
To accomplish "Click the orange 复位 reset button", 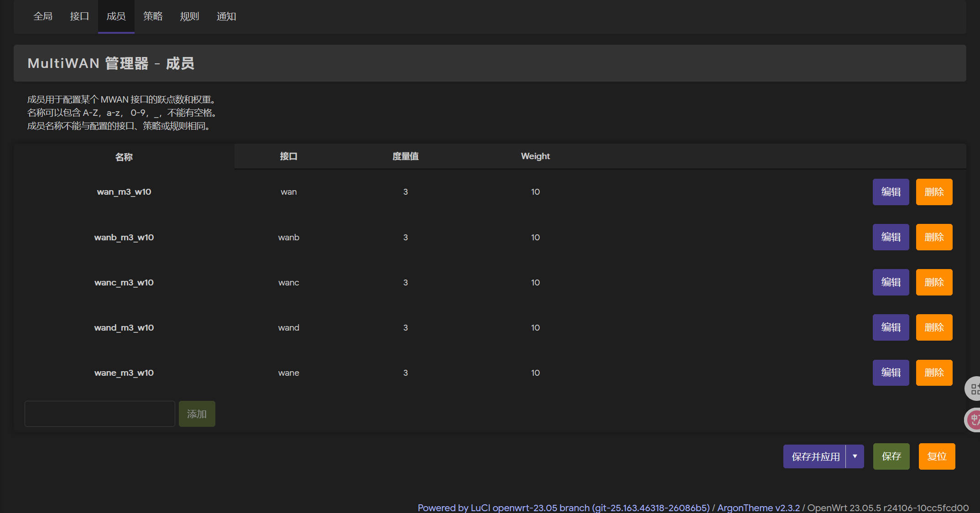I will click(x=937, y=456).
